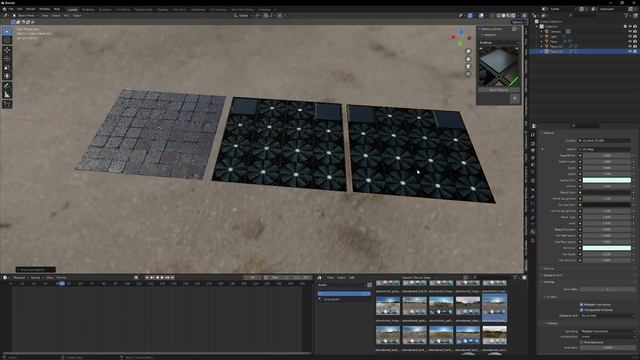
Task: Toggle viewport overlays button
Action: click(481, 16)
